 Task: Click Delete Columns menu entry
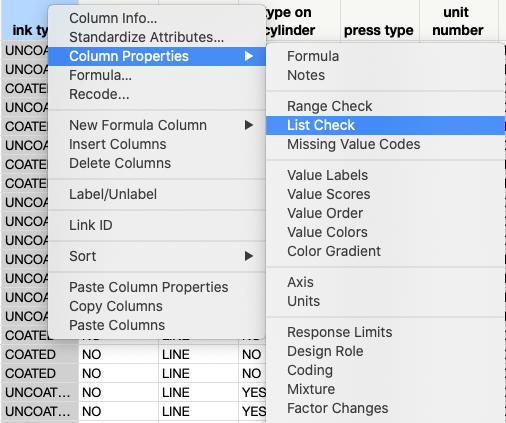(120, 163)
